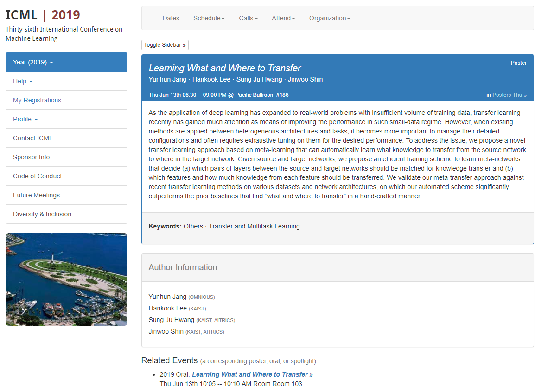View the Code of Conduct

(x=66, y=177)
